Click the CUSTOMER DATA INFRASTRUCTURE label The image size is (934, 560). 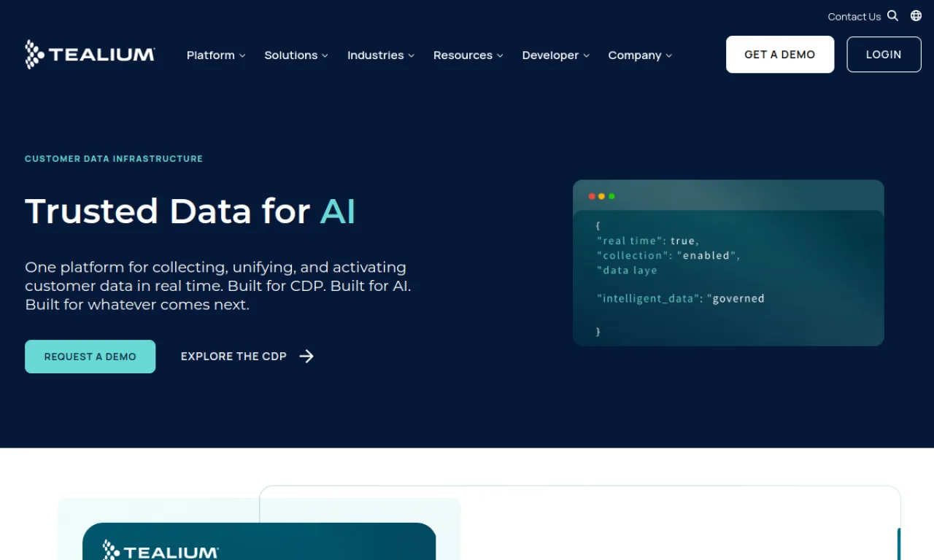pos(114,158)
